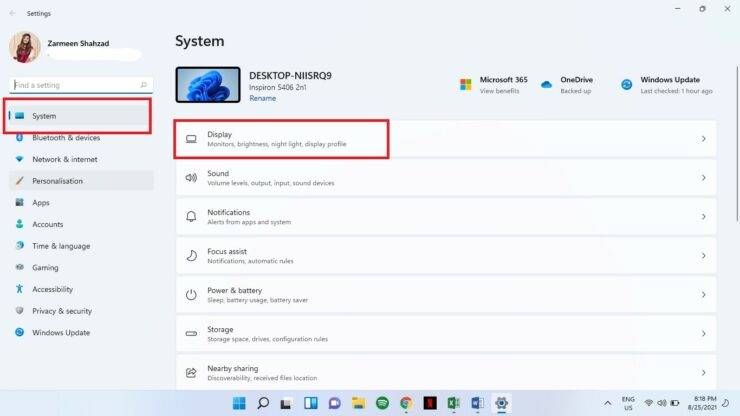740x416 pixels.
Task: Expand the Storage settings chevron
Action: (x=703, y=334)
